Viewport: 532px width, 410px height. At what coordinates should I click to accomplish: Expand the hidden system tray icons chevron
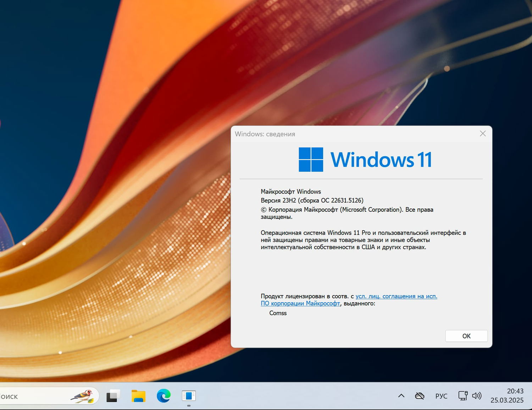pyautogui.click(x=401, y=395)
